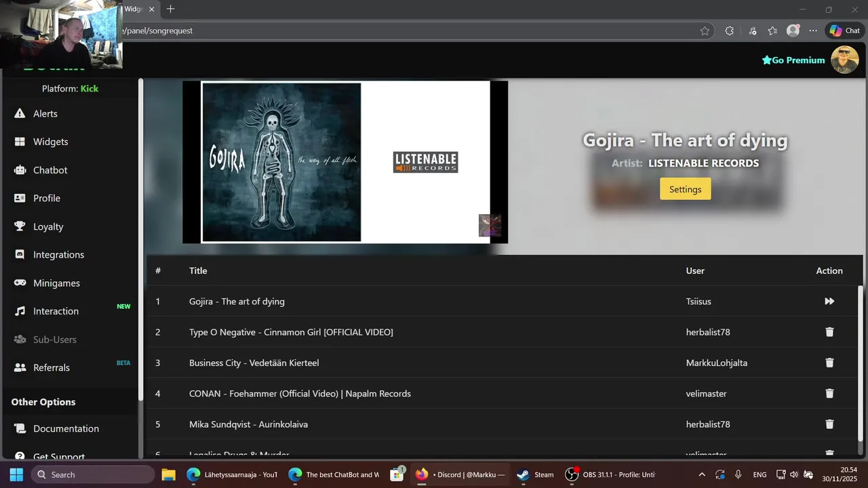Image resolution: width=868 pixels, height=488 pixels.
Task: Open the Copilot Chat button
Action: (844, 30)
